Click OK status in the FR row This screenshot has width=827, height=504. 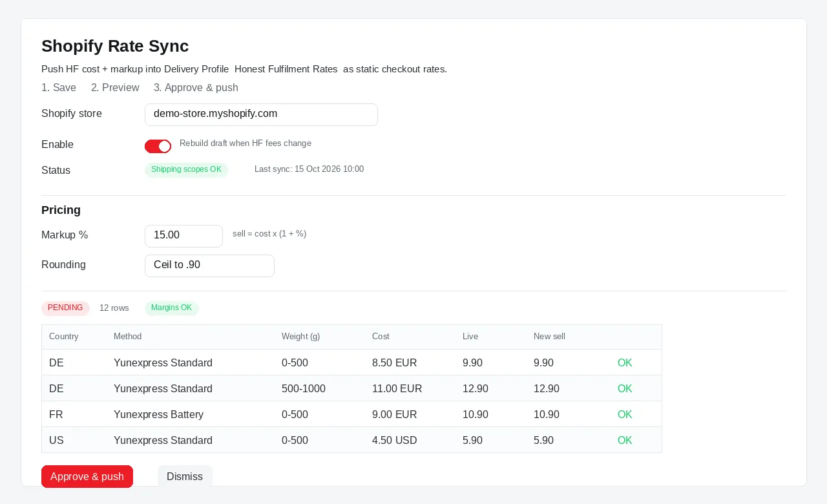pos(625,415)
